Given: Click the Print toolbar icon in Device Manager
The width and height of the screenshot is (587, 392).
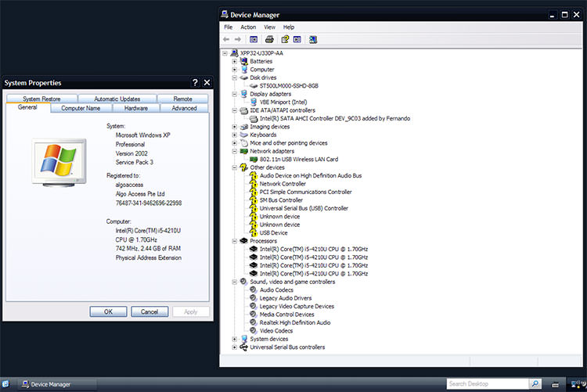Looking at the screenshot, I should (x=269, y=39).
